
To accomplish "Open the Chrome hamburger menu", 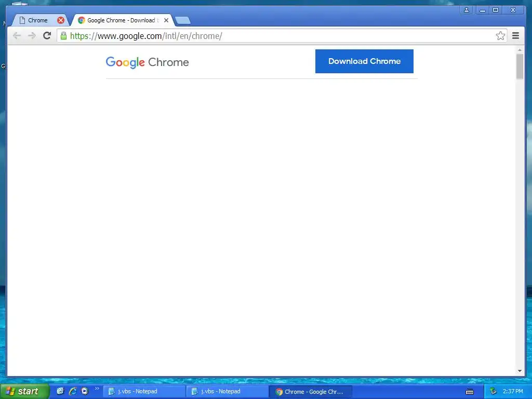I will pyautogui.click(x=515, y=36).
